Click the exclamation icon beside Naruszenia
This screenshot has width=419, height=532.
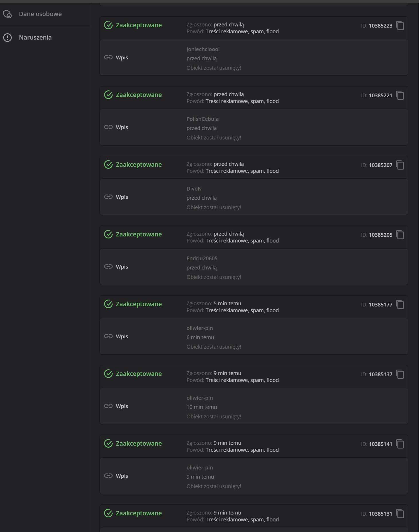point(7,37)
